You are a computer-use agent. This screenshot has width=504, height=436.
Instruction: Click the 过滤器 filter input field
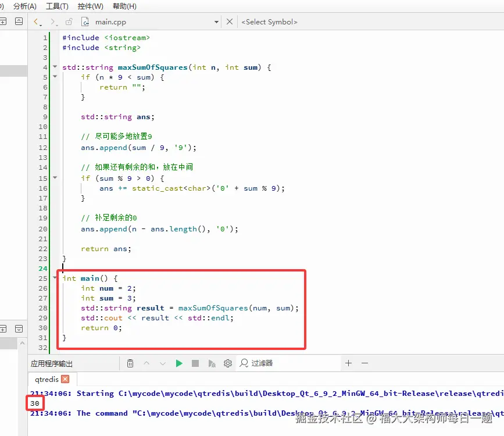click(288, 363)
